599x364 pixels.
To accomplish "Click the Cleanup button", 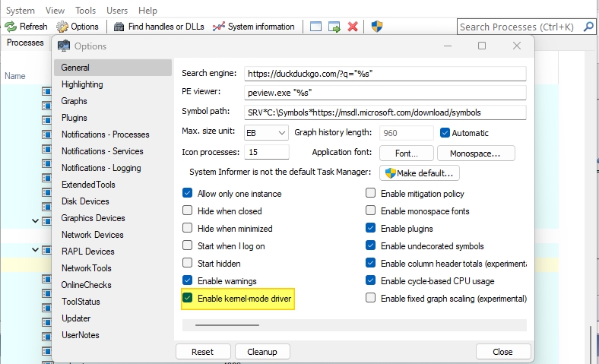I will (262, 352).
